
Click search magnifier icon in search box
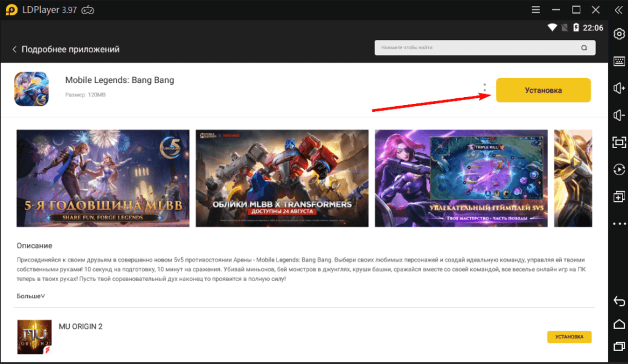pyautogui.click(x=584, y=48)
